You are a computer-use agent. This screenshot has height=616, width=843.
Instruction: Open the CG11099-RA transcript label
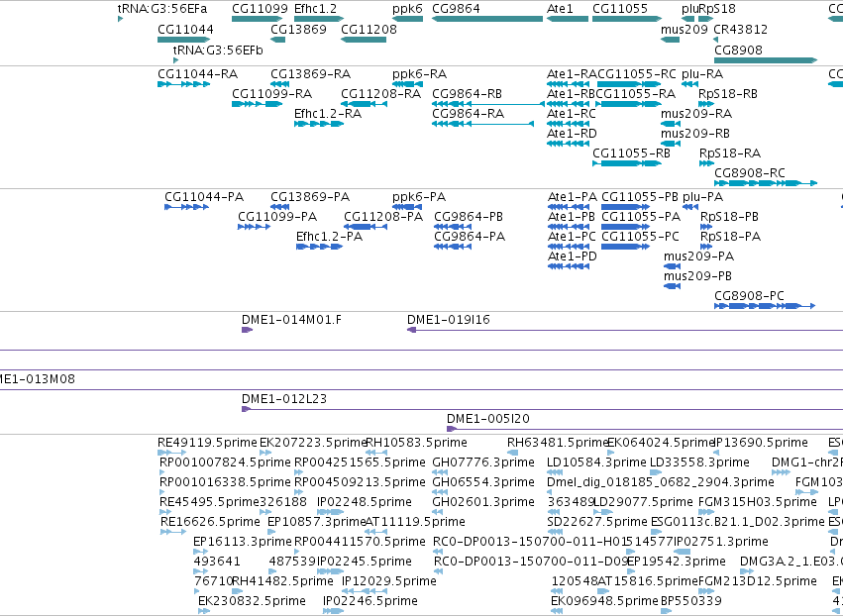tap(271, 94)
